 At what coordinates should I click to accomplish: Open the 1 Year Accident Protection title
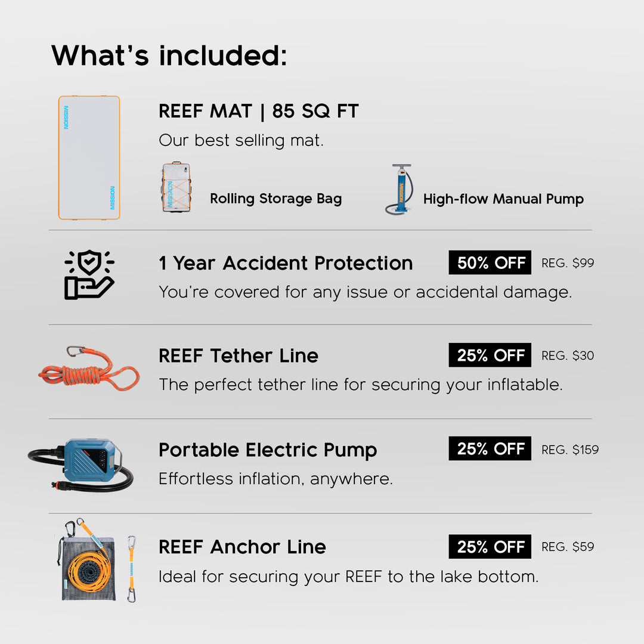pyautogui.click(x=286, y=263)
